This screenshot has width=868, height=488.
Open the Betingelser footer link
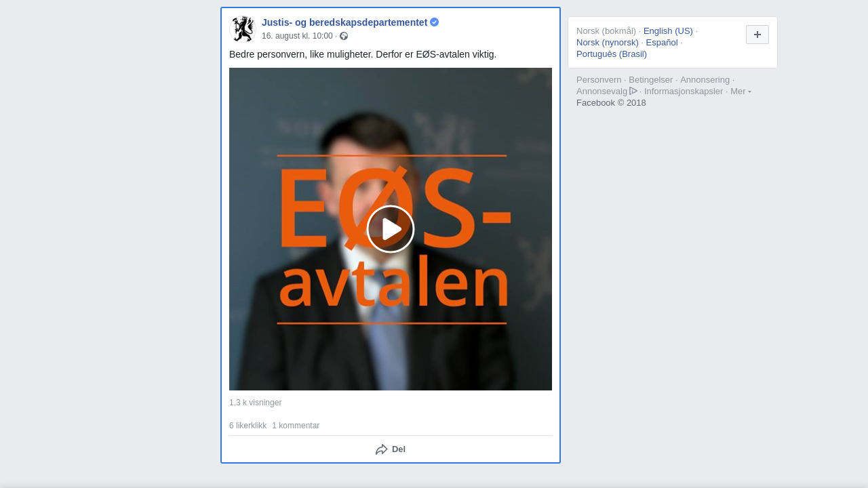click(650, 80)
